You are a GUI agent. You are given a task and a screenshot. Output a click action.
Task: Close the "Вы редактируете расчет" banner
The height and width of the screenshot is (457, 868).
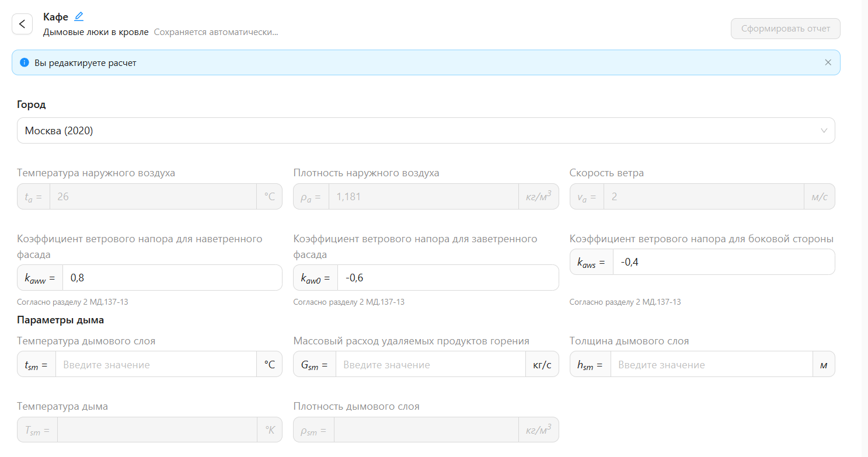(x=828, y=62)
